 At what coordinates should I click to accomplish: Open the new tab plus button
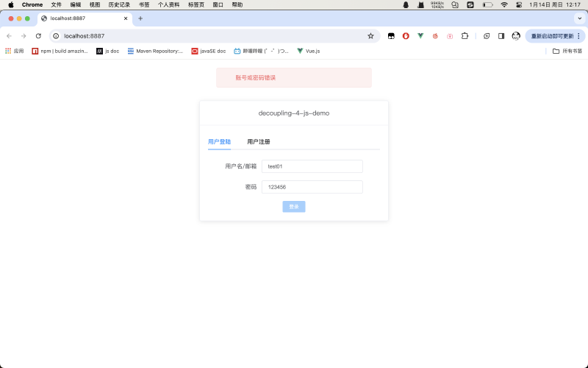(x=140, y=18)
